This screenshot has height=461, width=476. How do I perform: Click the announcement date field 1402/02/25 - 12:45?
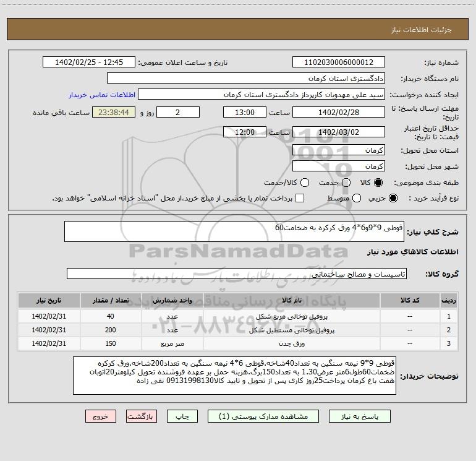(x=89, y=62)
